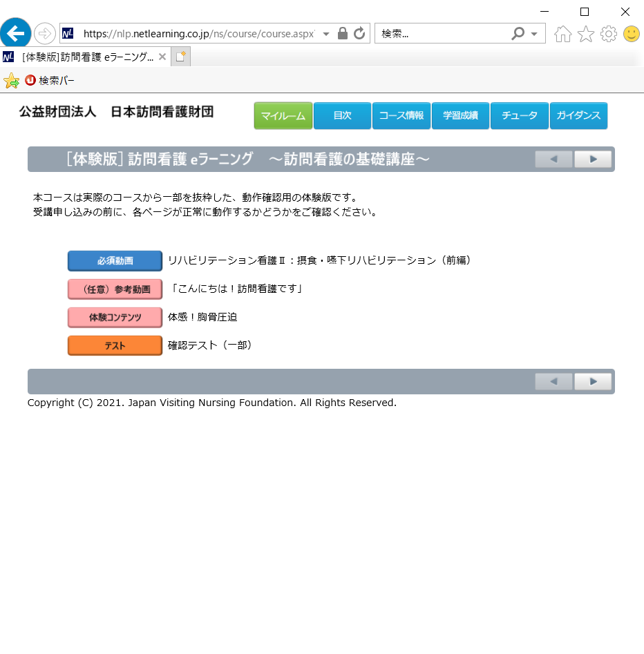Click the magnifier search icon

coord(518,33)
